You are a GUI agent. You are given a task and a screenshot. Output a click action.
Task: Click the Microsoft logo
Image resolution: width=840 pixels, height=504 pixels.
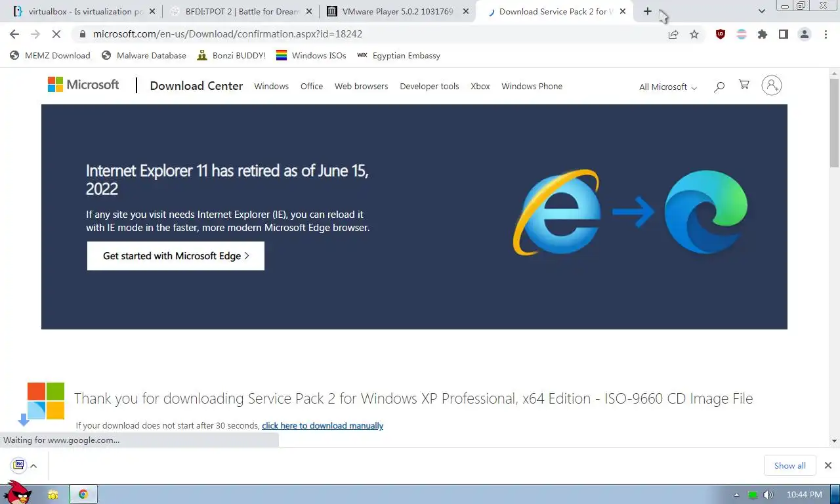click(x=83, y=85)
